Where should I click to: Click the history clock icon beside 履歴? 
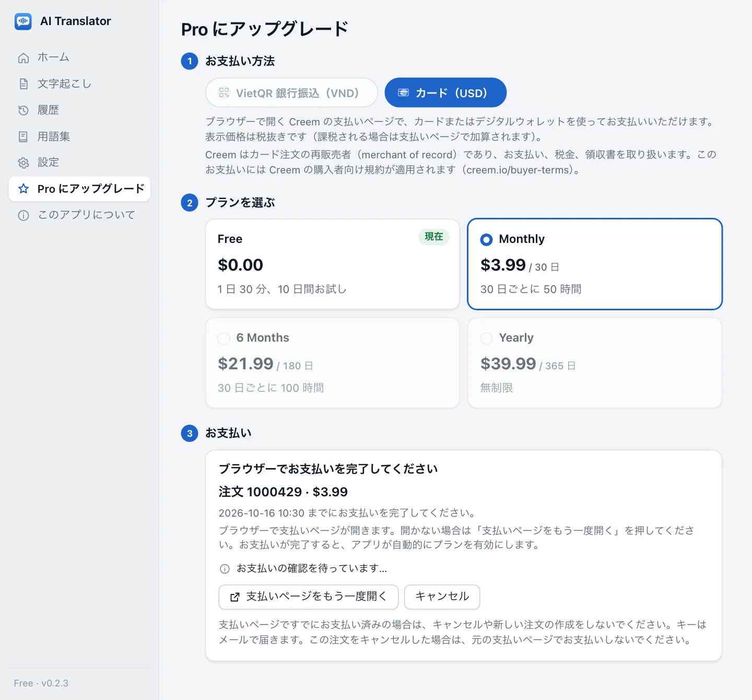23,110
